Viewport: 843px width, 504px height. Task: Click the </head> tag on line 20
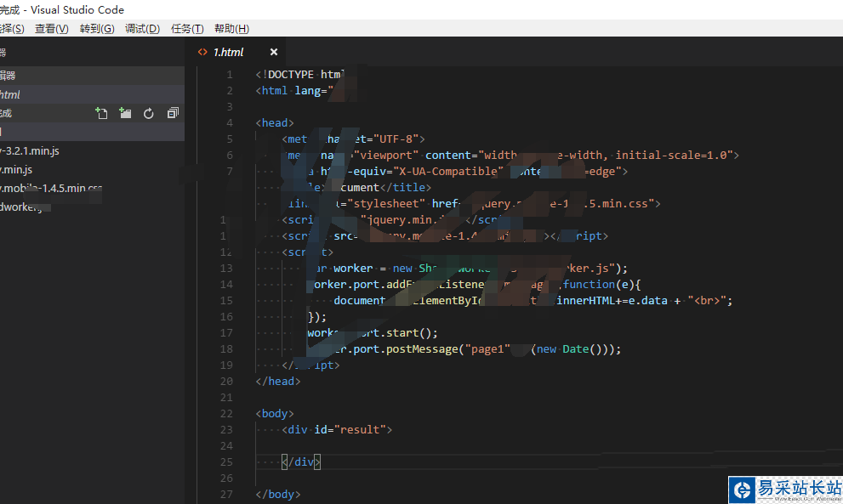(278, 382)
